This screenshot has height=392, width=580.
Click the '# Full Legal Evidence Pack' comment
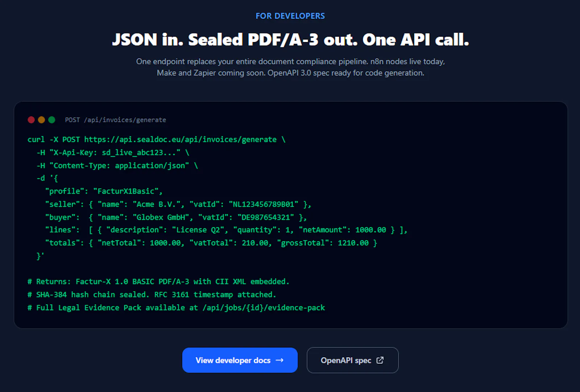pos(176,308)
